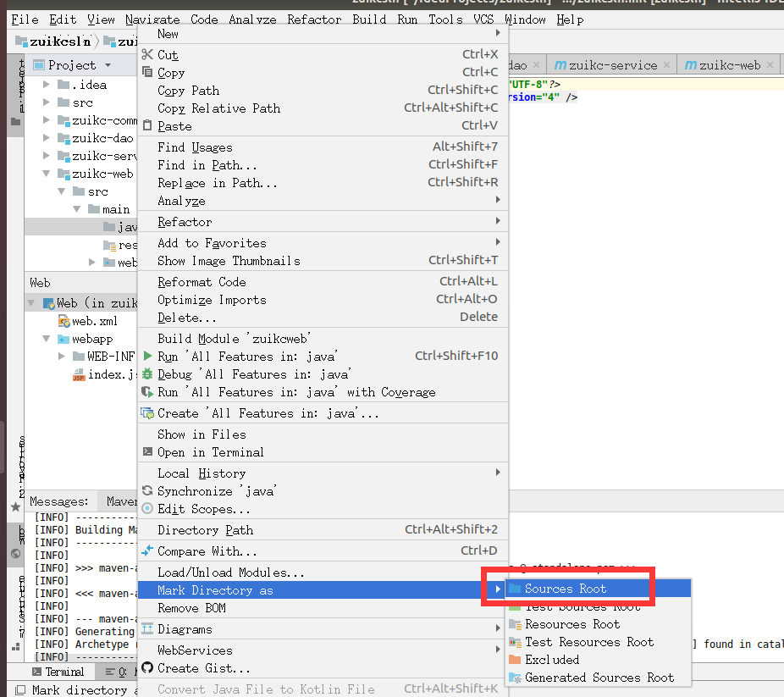Choose Find in Path… entry
The width and height of the screenshot is (784, 697).
pyautogui.click(x=323, y=165)
